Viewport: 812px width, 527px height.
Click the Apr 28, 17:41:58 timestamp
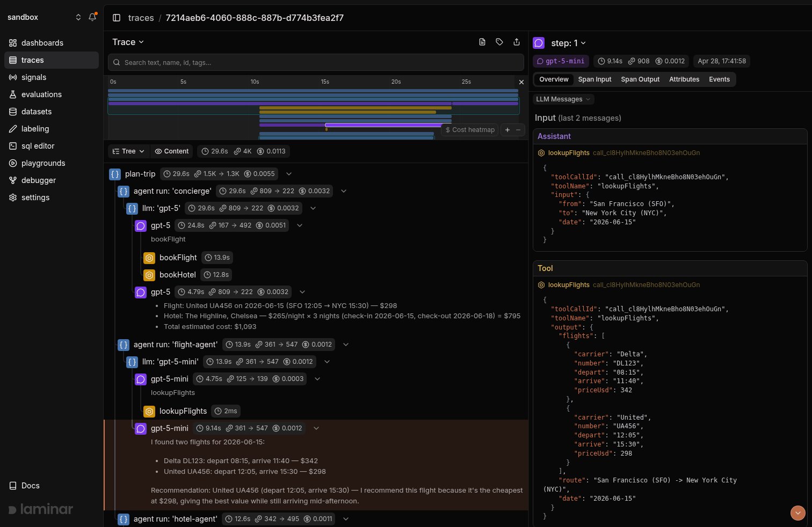tap(722, 61)
